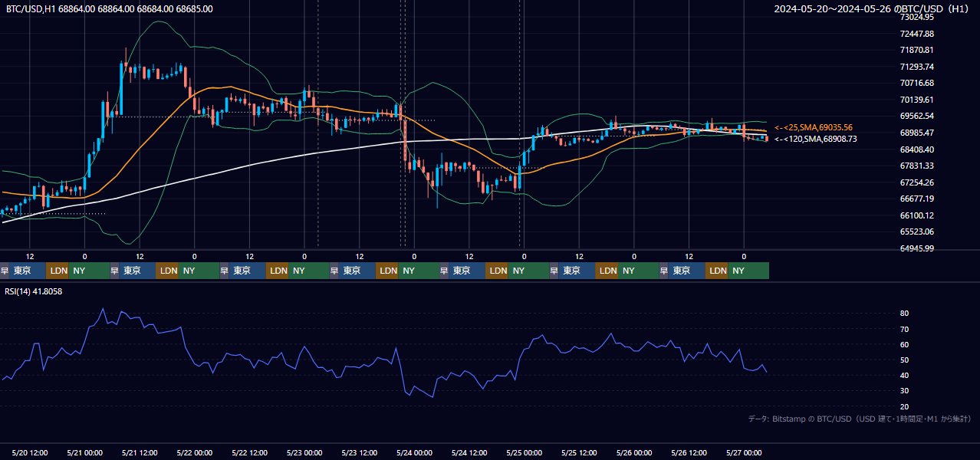980x460 pixels.
Task: Click the 5/23 12:00 date label
Action: click(x=360, y=452)
